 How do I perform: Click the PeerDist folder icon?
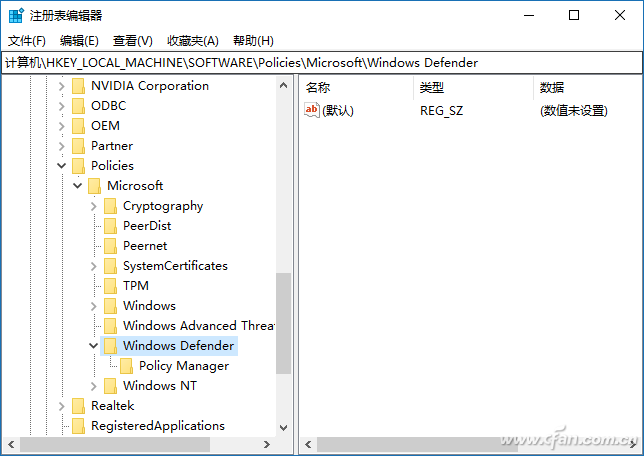point(110,226)
